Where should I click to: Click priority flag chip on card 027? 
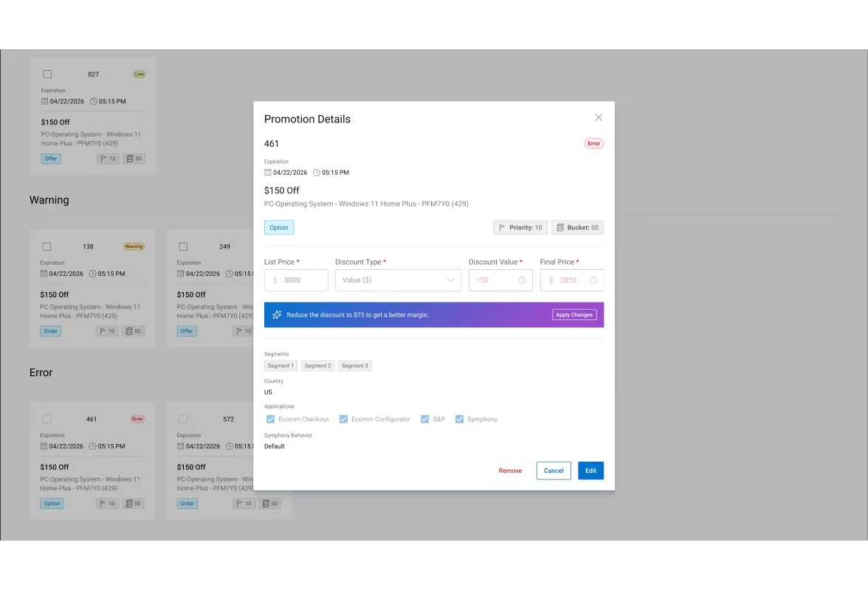pyautogui.click(x=108, y=159)
